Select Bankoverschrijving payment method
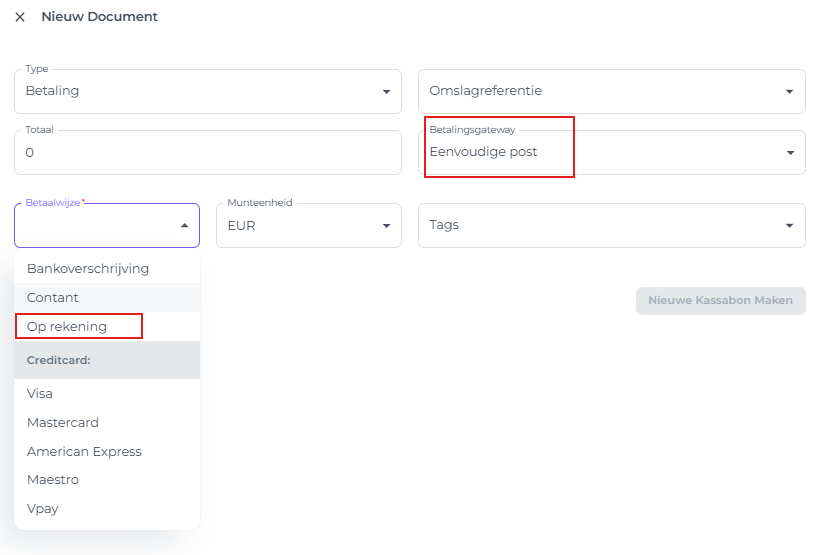The image size is (818, 555). click(88, 269)
